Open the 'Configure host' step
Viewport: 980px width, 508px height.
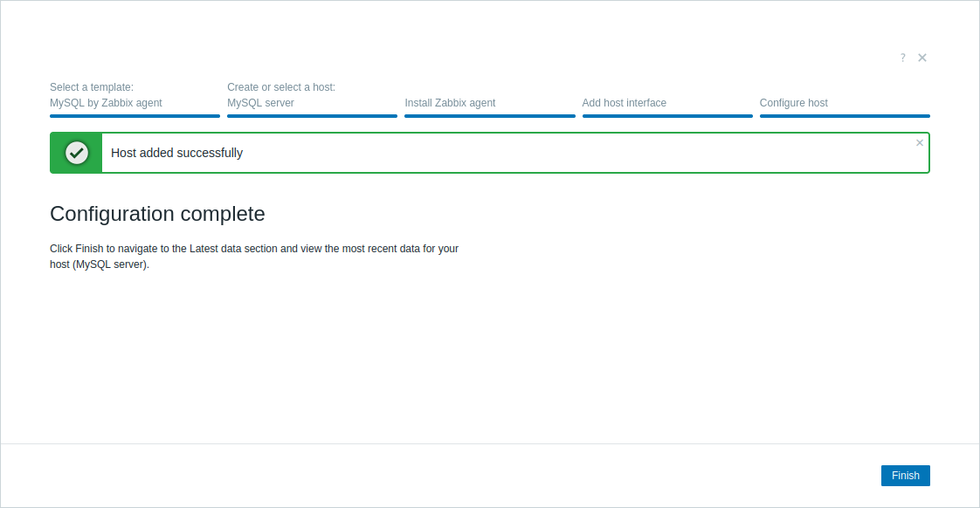793,103
